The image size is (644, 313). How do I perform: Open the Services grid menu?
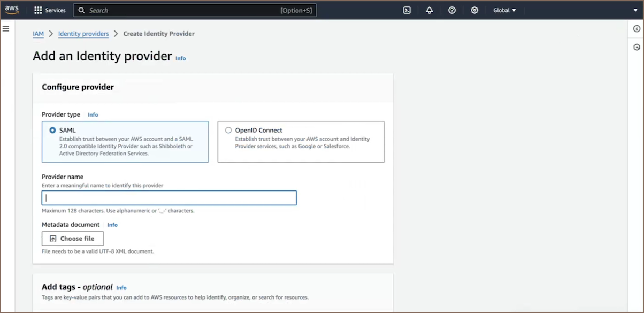(x=50, y=10)
